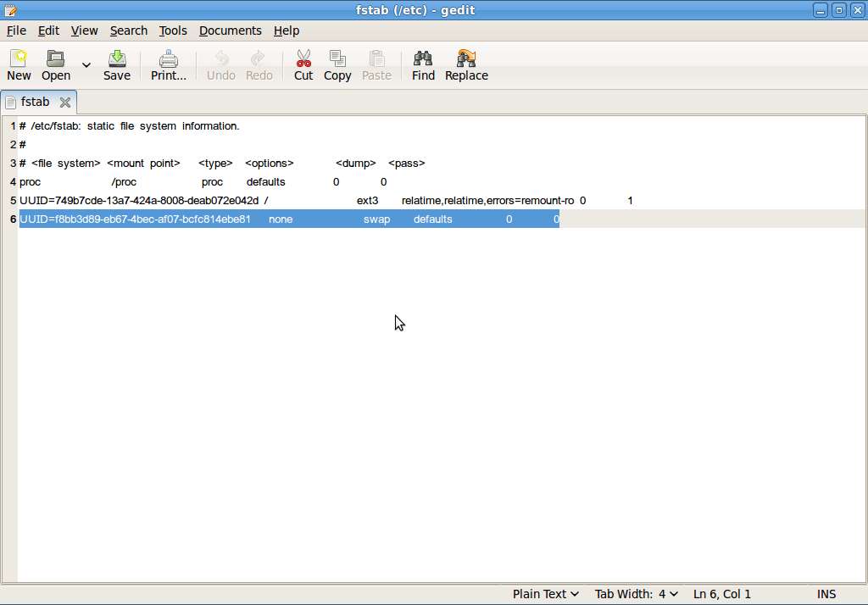Open the View menu
The width and height of the screenshot is (868, 605).
(84, 31)
